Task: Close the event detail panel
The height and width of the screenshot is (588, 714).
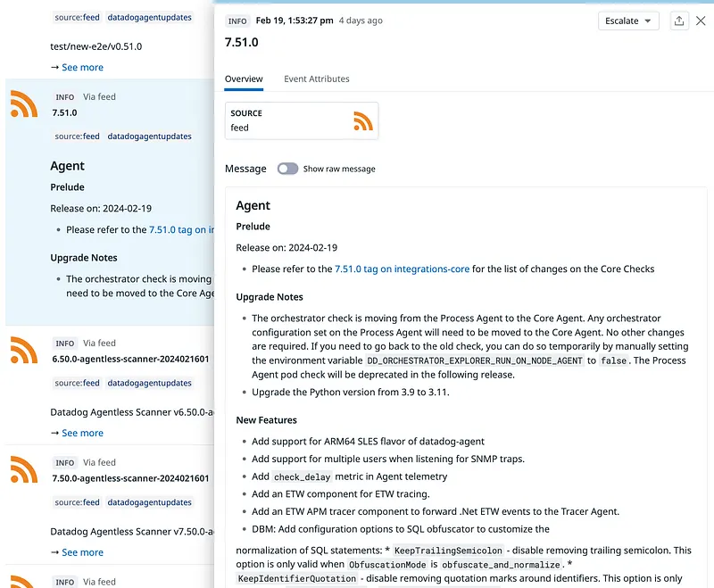Action: (701, 21)
